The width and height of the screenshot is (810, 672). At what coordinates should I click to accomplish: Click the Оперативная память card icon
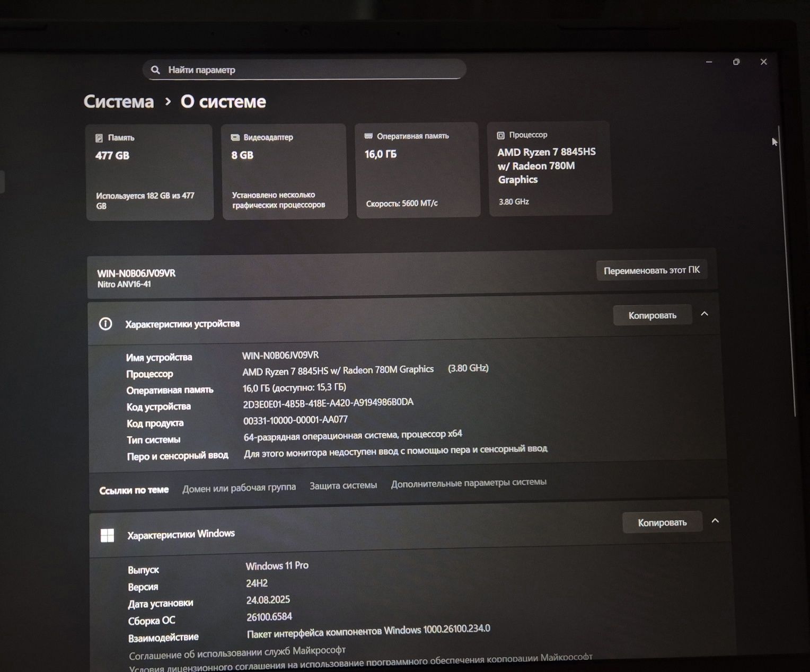point(368,136)
